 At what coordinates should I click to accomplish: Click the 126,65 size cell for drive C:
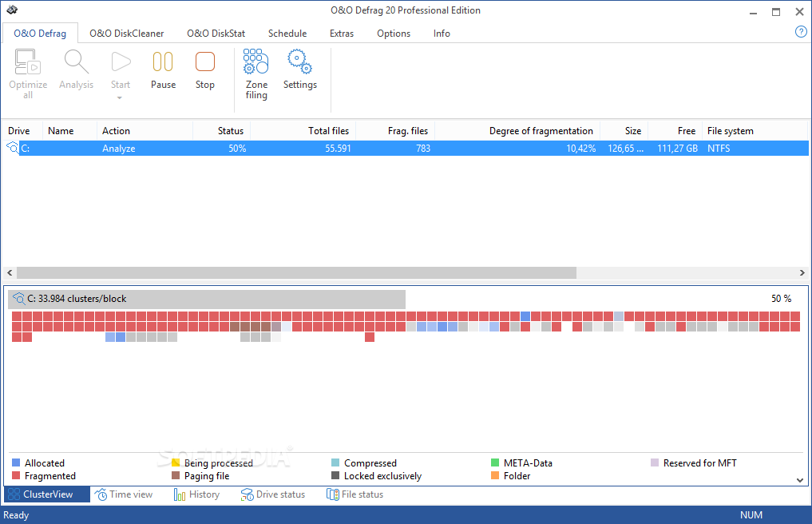(x=626, y=149)
